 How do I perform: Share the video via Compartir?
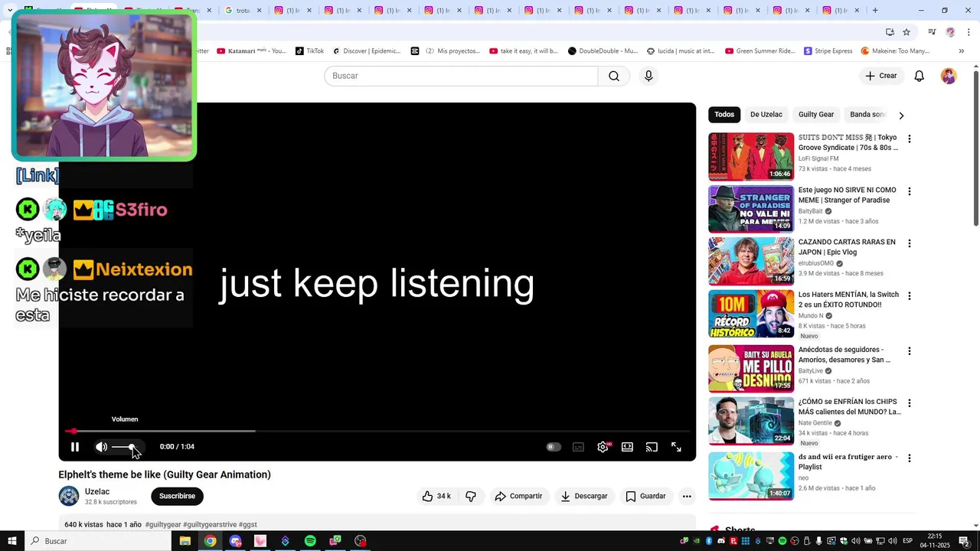(x=518, y=496)
